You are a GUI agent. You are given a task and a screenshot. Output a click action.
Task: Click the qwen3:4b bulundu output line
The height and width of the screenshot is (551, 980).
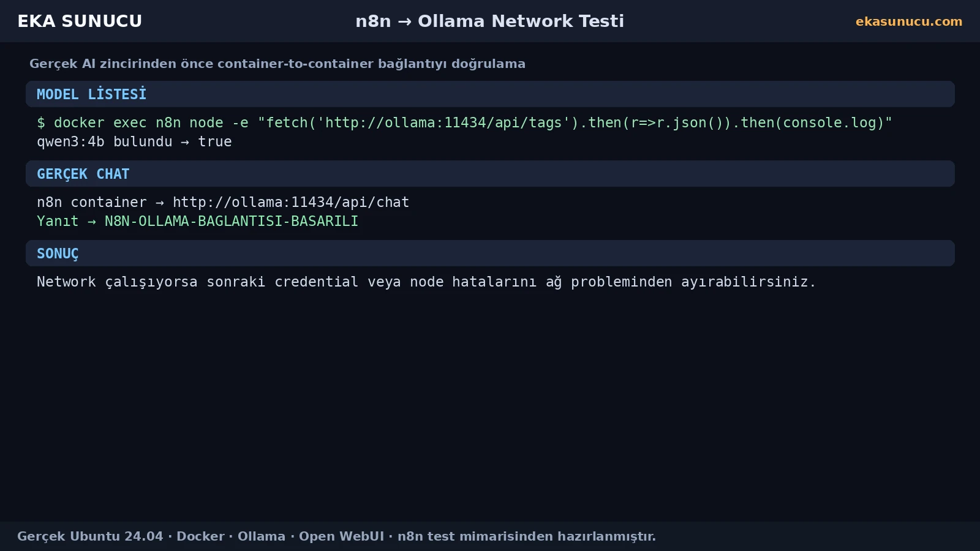[134, 141]
